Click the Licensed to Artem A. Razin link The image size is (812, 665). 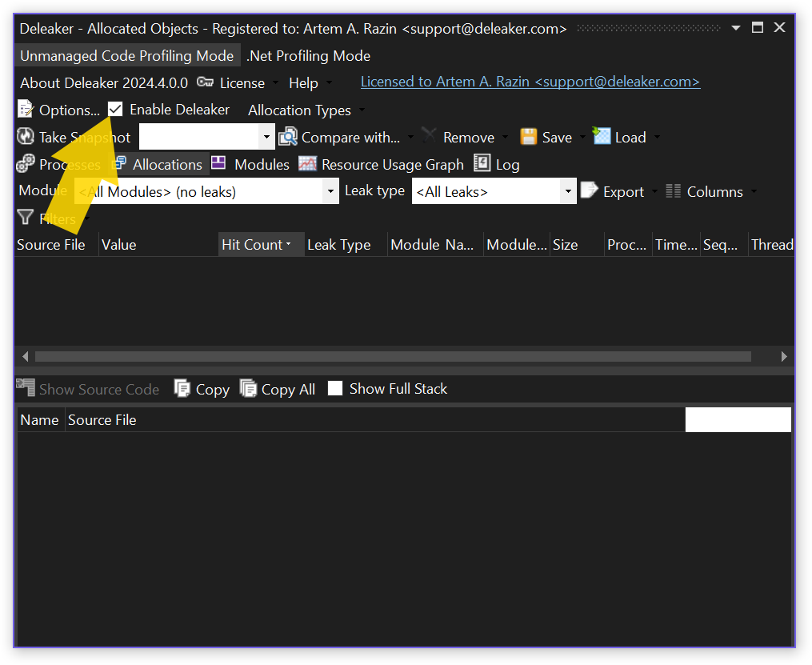tap(530, 82)
